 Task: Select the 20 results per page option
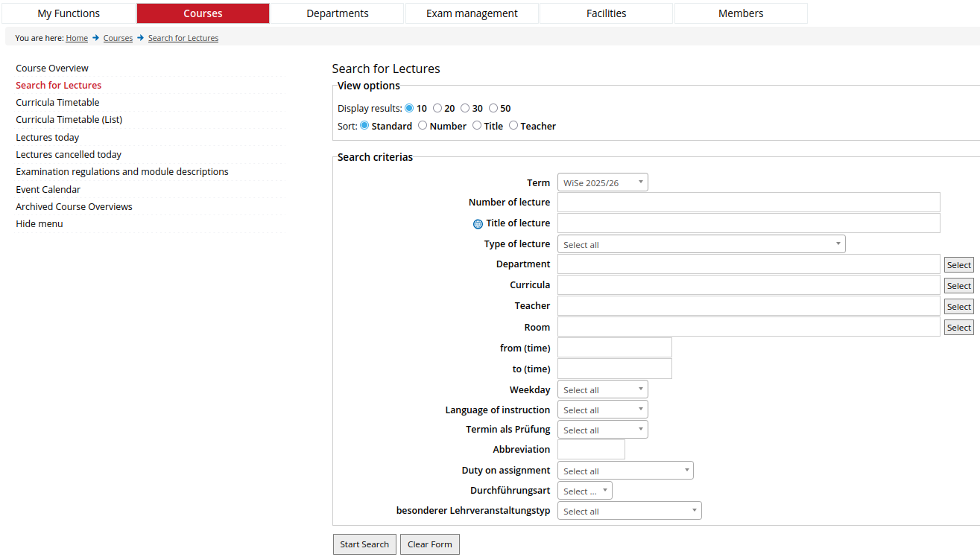click(437, 108)
